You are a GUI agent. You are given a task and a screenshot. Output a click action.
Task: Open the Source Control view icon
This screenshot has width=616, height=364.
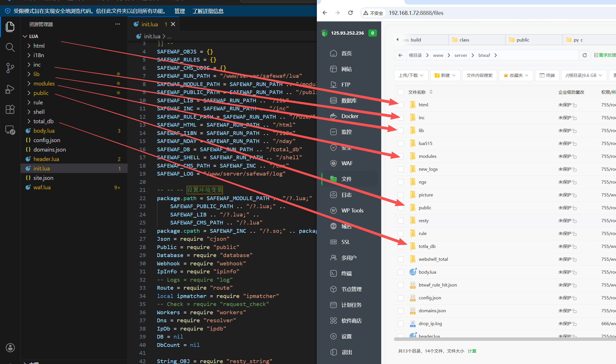(x=10, y=68)
